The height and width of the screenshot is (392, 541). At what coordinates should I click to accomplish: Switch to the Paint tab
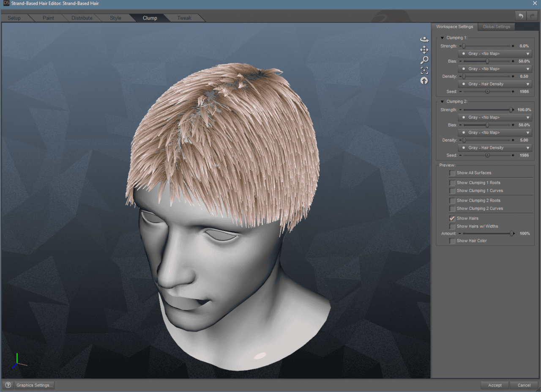click(x=48, y=18)
